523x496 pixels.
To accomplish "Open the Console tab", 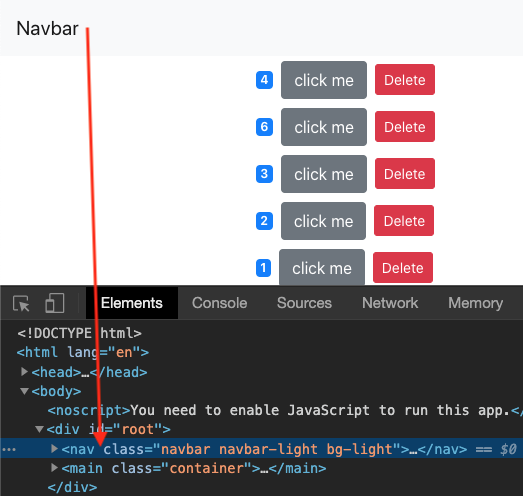I will click(x=219, y=303).
